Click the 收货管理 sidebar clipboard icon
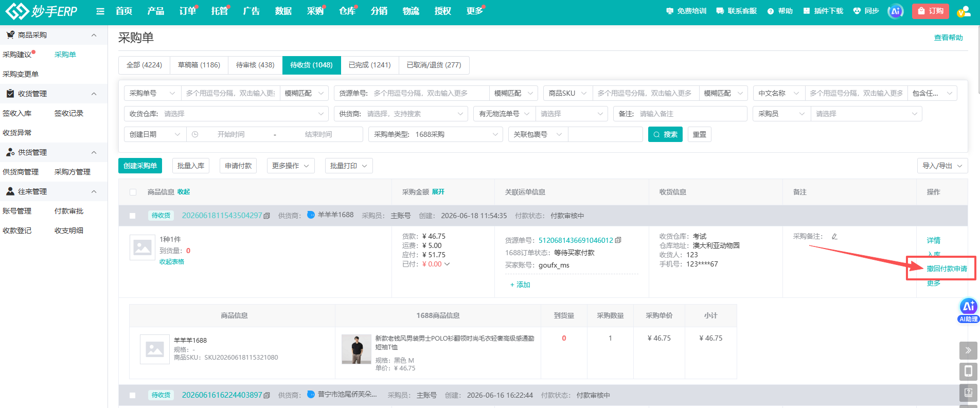This screenshot has height=408, width=980. pos(10,94)
